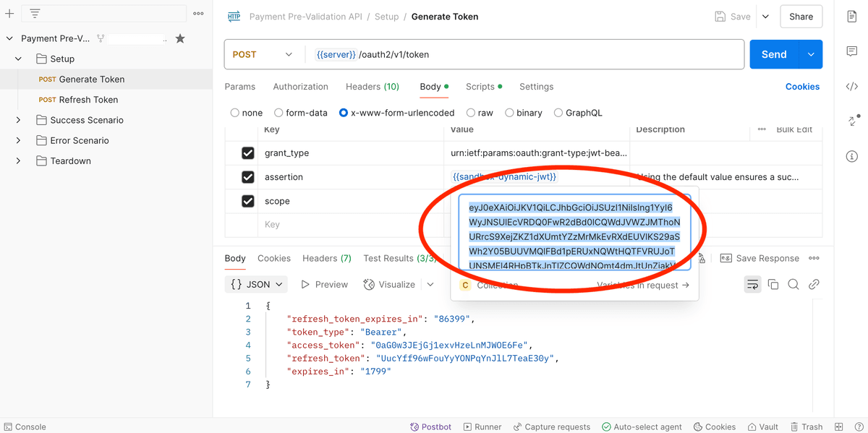Viewport: 868px width, 433px height.
Task: Open the POST method dropdown
Action: point(263,54)
